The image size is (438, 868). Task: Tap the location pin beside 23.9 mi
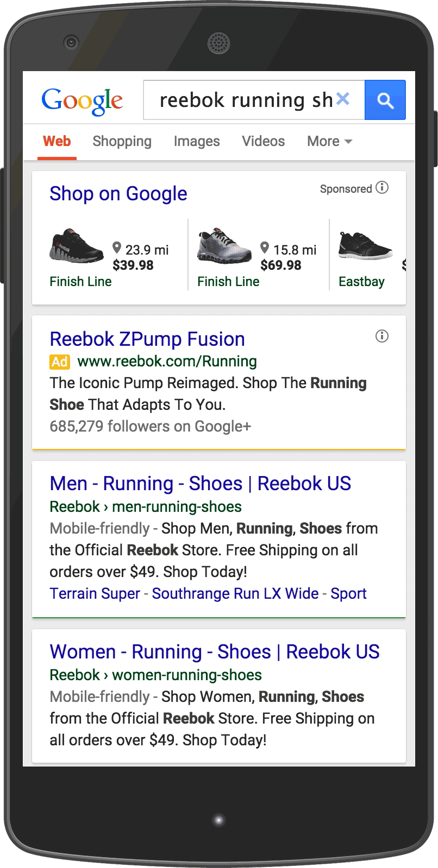117,247
